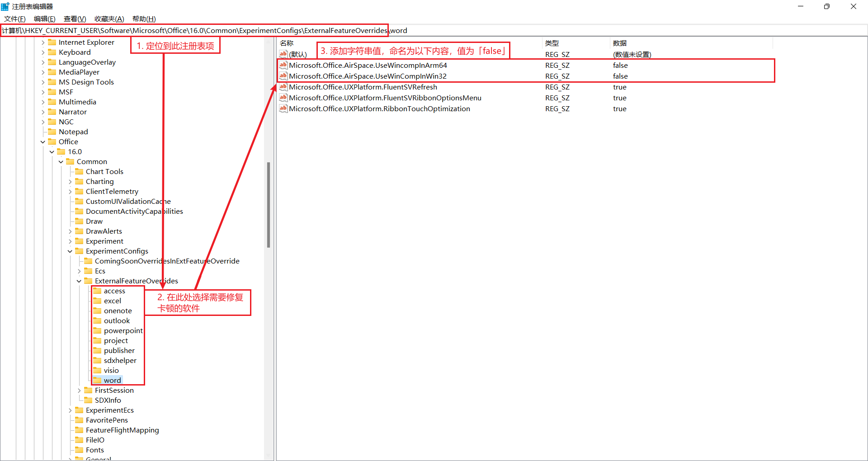Select the publisher folder icon

pos(97,350)
